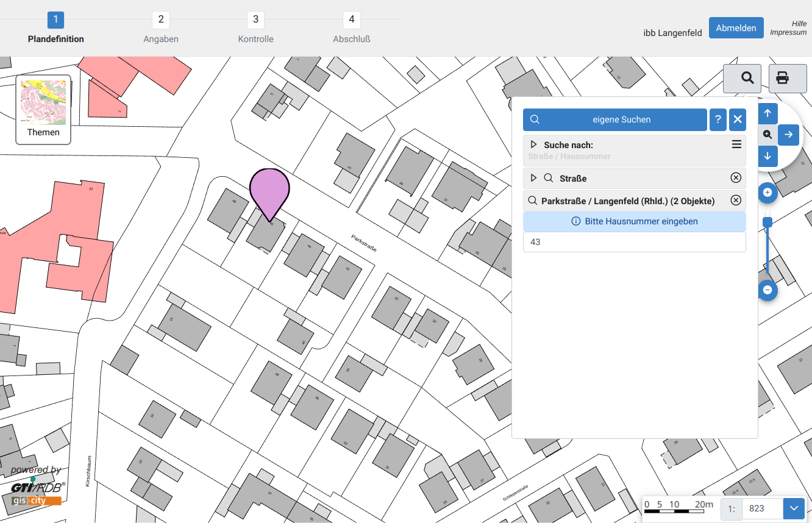Close the search panel with X button

click(738, 119)
